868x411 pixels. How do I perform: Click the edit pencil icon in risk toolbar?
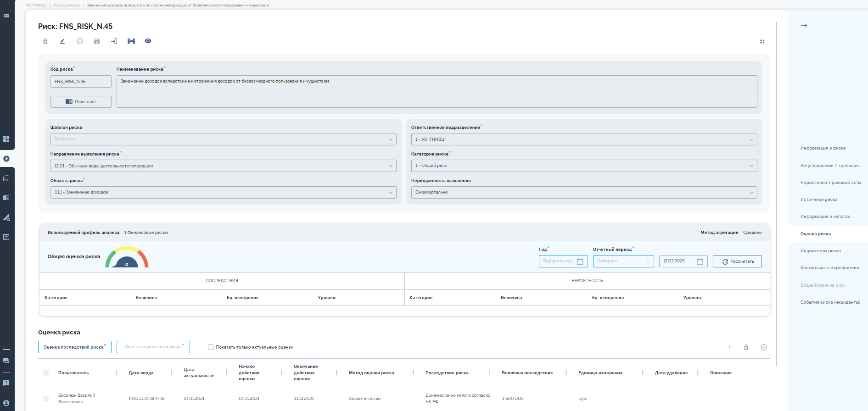click(x=62, y=41)
